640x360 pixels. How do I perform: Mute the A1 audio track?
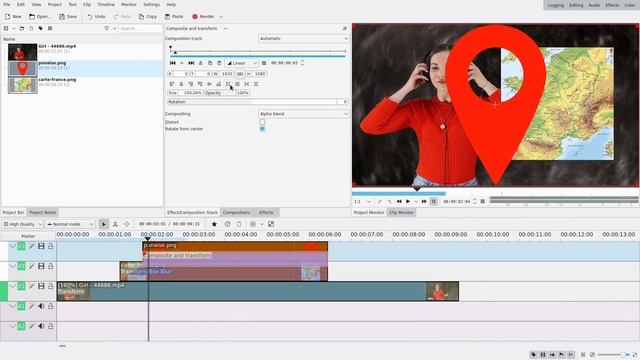41,306
